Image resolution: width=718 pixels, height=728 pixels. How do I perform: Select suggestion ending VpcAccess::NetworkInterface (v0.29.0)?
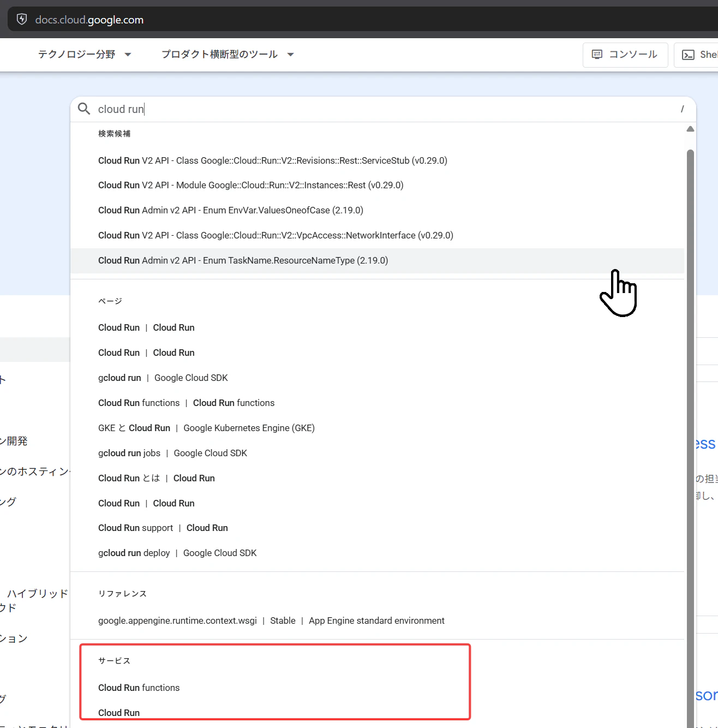378,236
